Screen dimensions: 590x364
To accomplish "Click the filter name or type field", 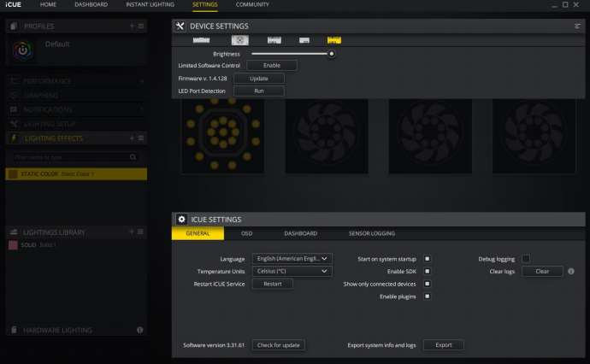I will click(x=76, y=157).
